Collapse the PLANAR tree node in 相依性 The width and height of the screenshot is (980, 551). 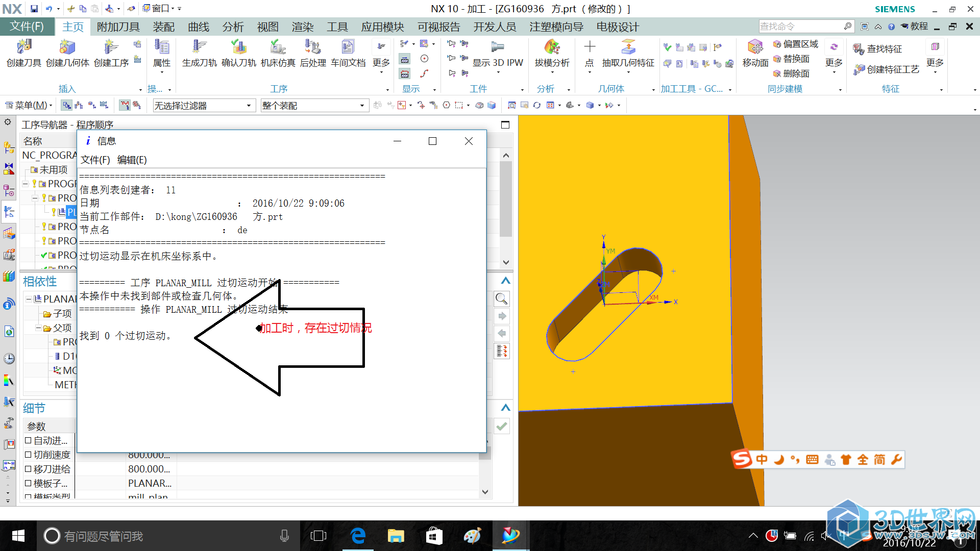[29, 299]
